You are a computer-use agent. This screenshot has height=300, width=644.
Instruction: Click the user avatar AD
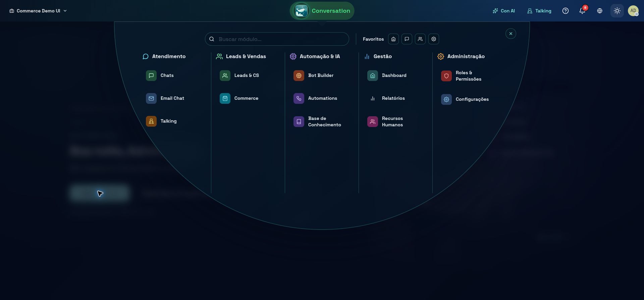point(633,11)
